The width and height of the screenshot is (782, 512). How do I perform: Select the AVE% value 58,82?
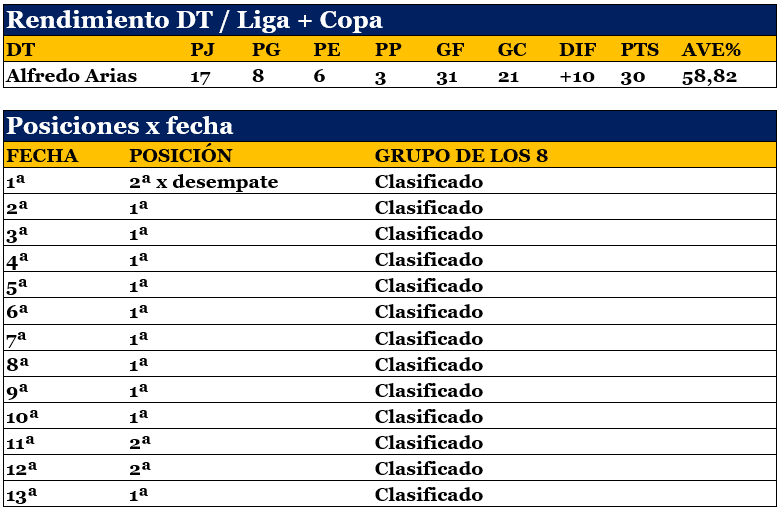(709, 76)
